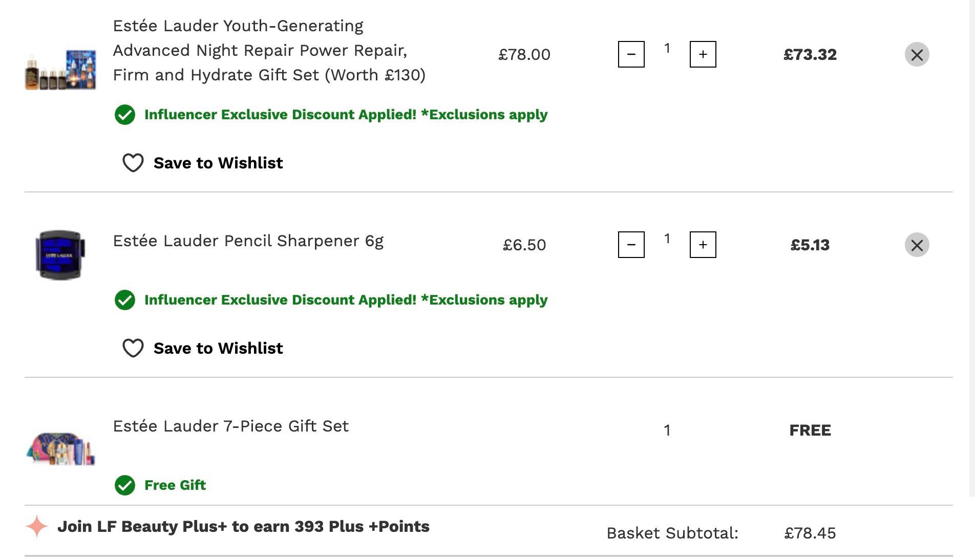The image size is (975, 560).
Task: Click green check beside Free Gift label
Action: pos(125,485)
